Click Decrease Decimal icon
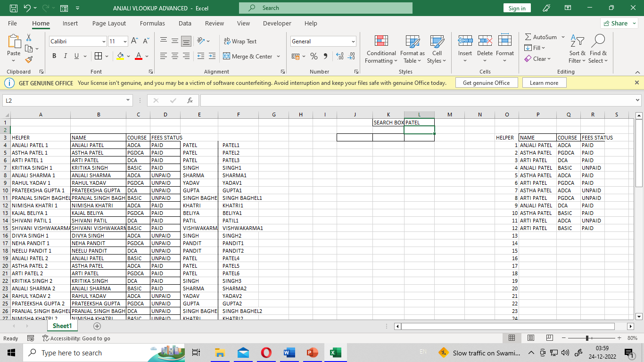The width and height of the screenshot is (644, 362). pos(351,56)
